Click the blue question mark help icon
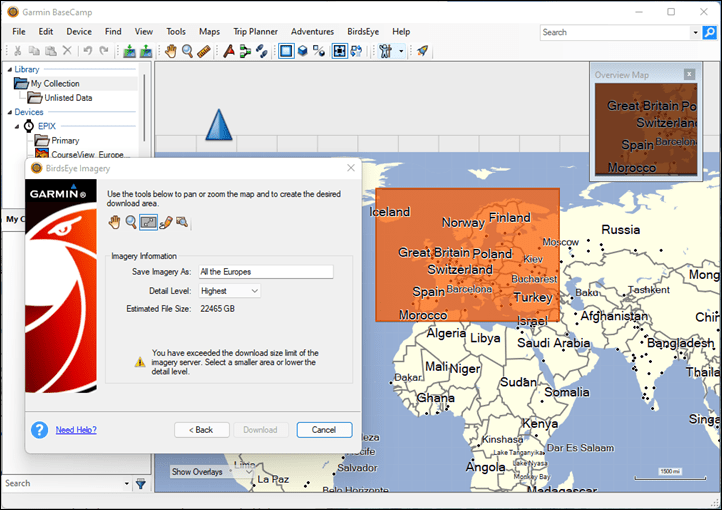This screenshot has width=722, height=510. coord(40,430)
